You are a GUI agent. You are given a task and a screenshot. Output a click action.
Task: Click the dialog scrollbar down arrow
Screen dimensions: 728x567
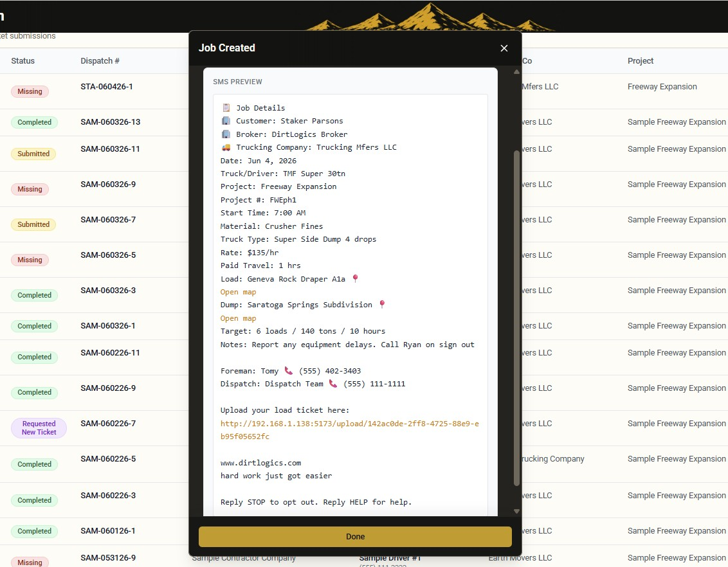(x=516, y=511)
